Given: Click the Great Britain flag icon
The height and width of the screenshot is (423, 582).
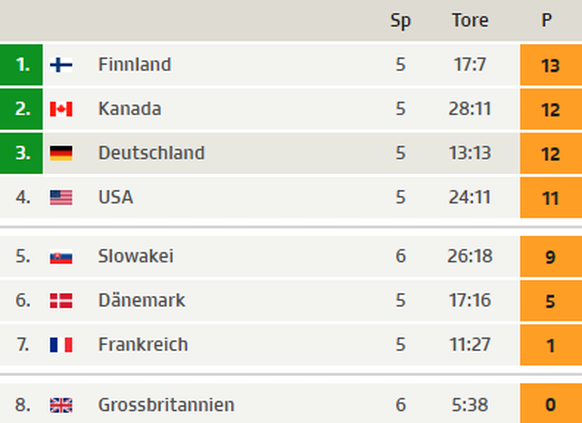Looking at the screenshot, I should coord(61,405).
